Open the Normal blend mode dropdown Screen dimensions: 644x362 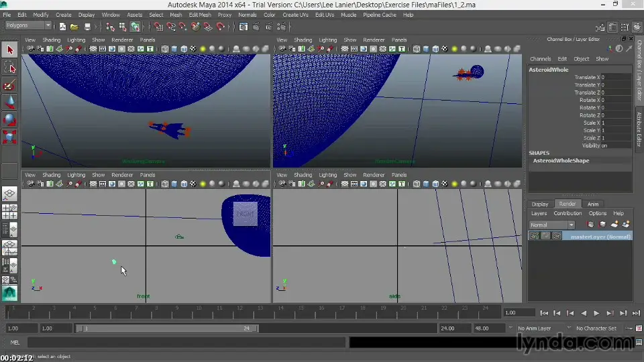[x=551, y=225]
